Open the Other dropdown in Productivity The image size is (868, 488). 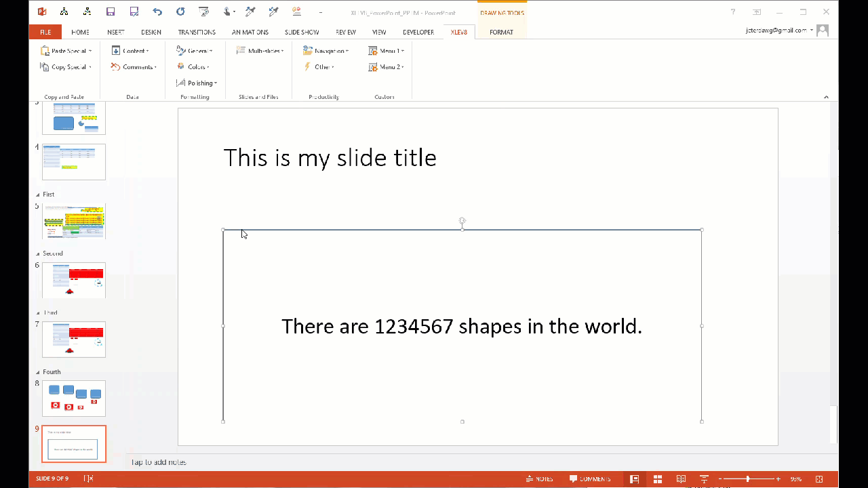pyautogui.click(x=319, y=67)
